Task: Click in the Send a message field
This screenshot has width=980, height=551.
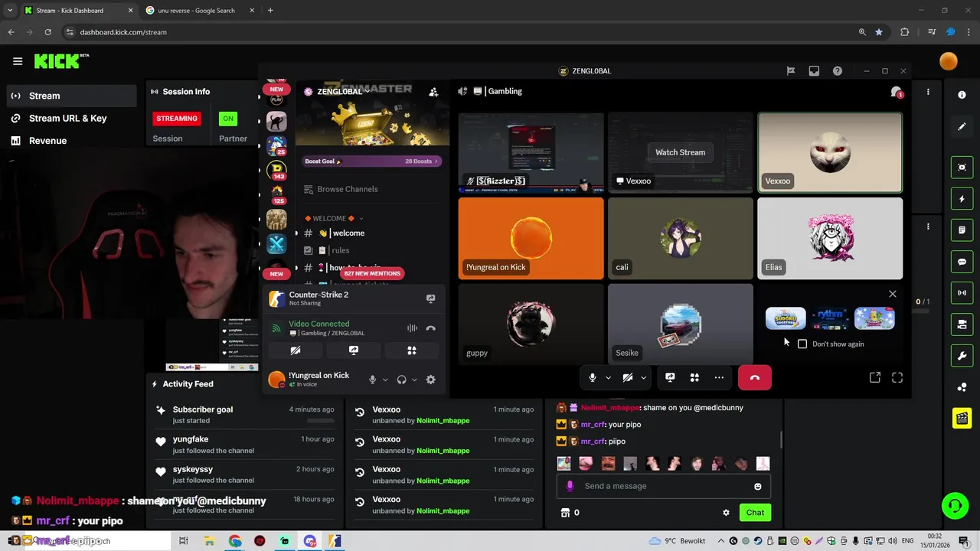Action: [x=663, y=486]
